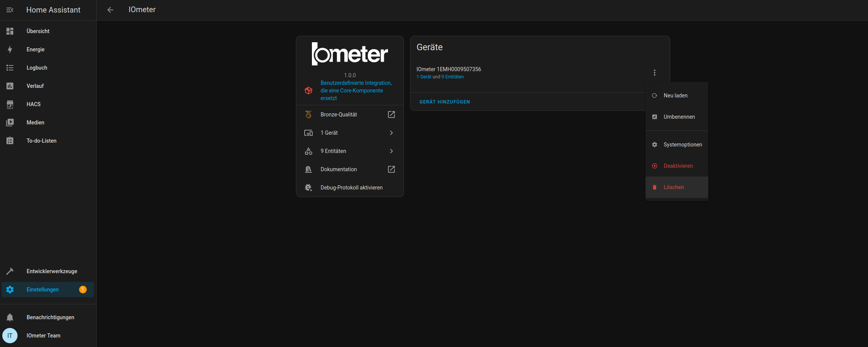Expand the 1 Gerät chevron
The image size is (868, 347).
[x=391, y=133]
